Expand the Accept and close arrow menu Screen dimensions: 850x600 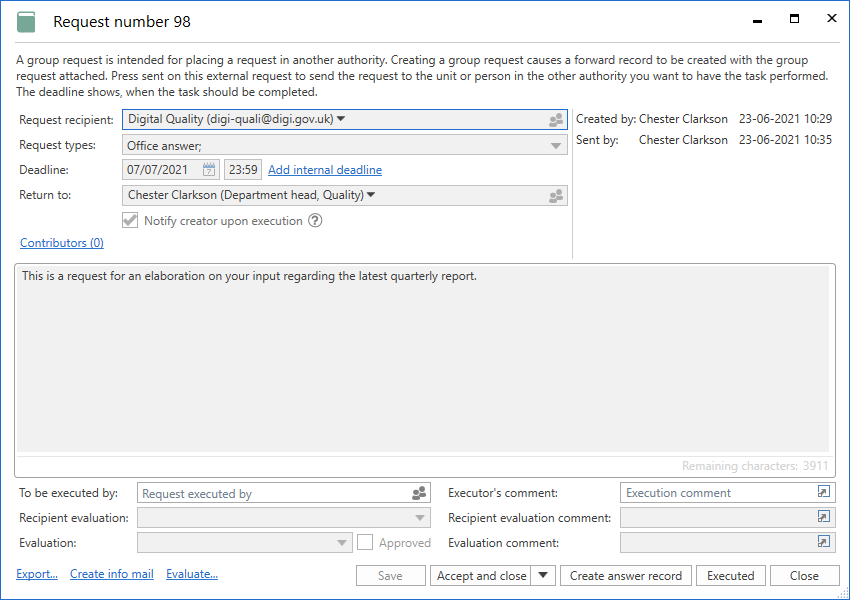coord(543,575)
